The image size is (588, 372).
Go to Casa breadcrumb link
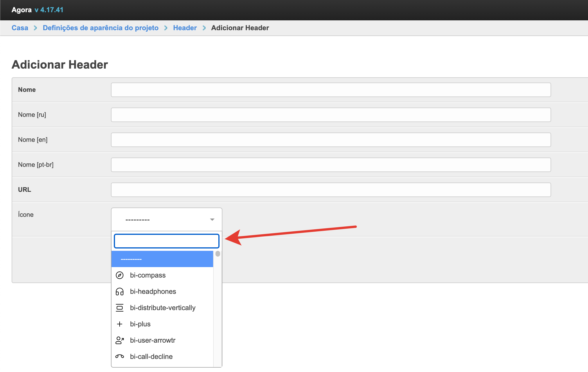(x=20, y=28)
